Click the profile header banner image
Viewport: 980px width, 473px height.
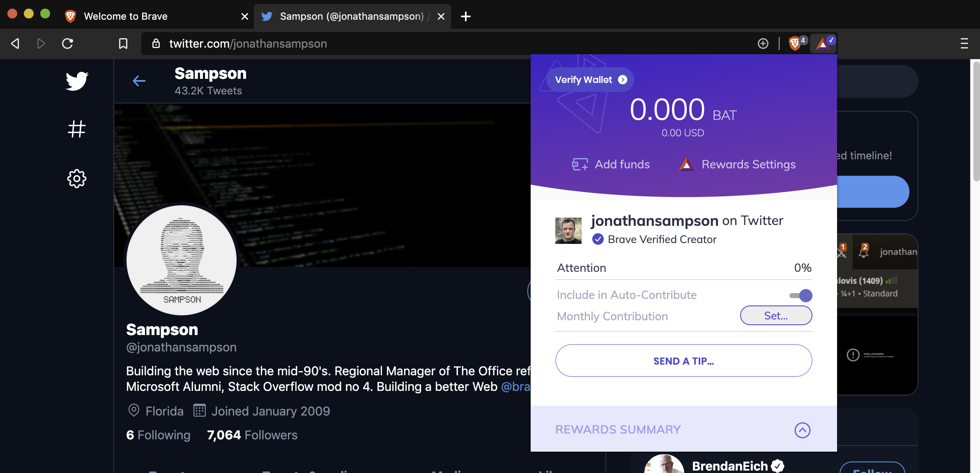[322, 185]
